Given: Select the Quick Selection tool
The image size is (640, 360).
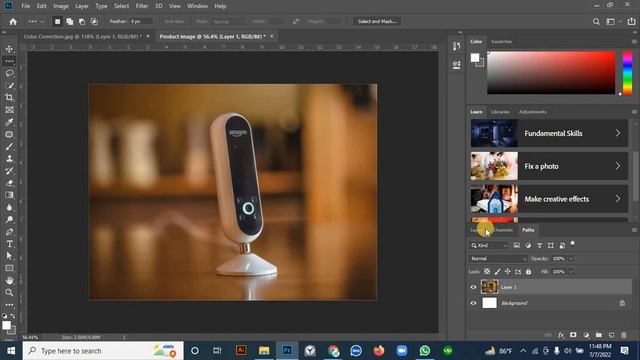Looking at the screenshot, I should coord(9,85).
